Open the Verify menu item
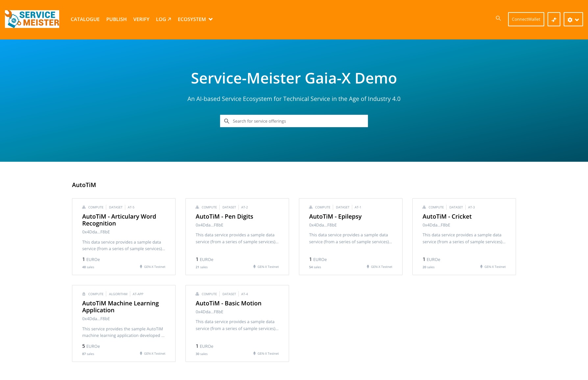588x380 pixels. [141, 19]
